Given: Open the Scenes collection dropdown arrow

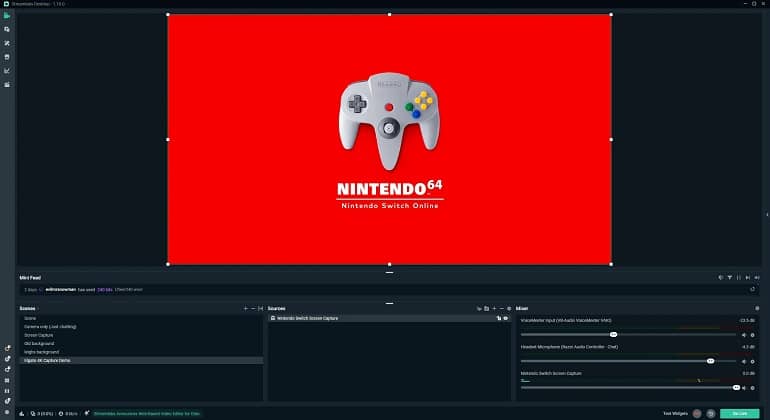Looking at the screenshot, I should click(38, 308).
